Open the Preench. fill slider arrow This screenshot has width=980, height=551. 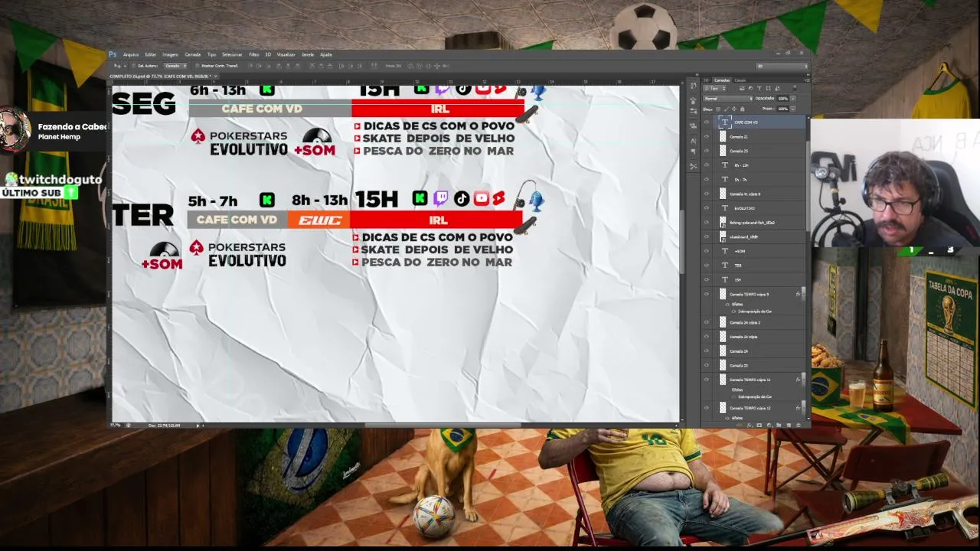(x=792, y=109)
